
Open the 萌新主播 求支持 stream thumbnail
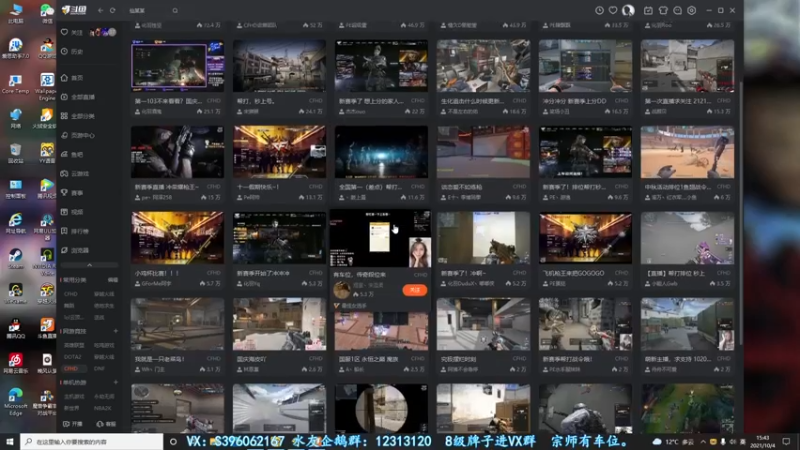pyautogui.click(x=687, y=324)
